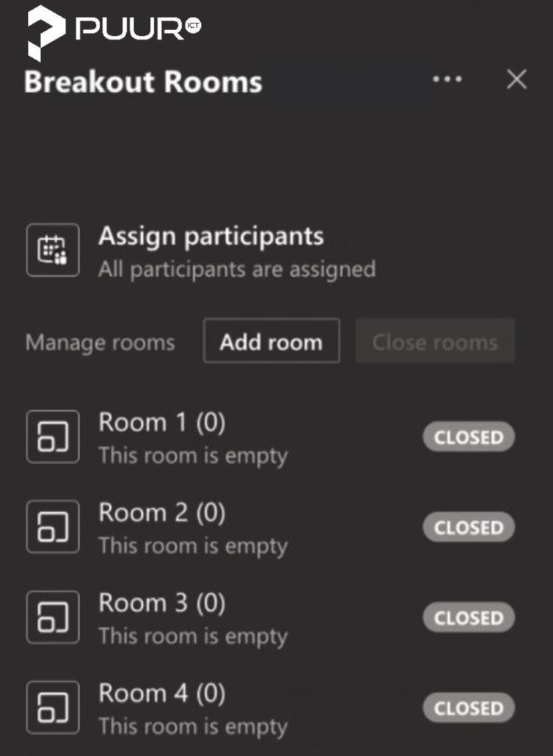Select the Room 3 breakout room icon
This screenshot has height=756, width=553.
(x=52, y=617)
